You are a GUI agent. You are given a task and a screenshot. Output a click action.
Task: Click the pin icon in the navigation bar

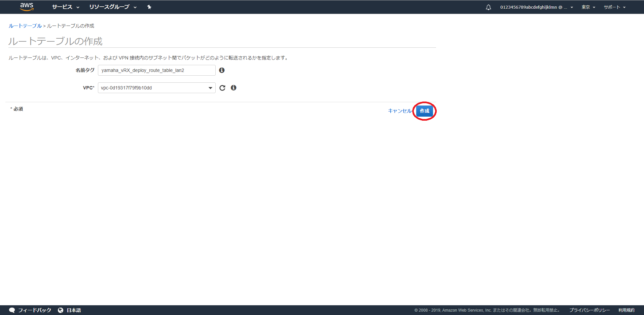click(149, 7)
